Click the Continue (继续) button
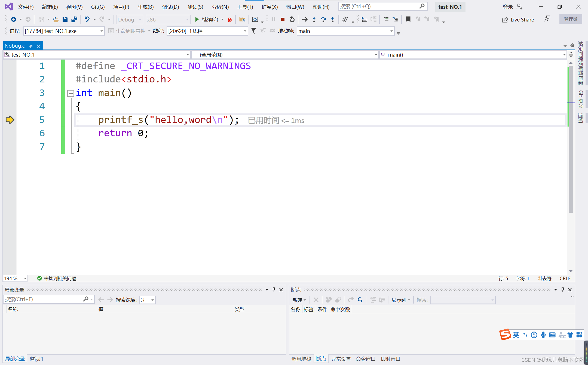 click(207, 19)
